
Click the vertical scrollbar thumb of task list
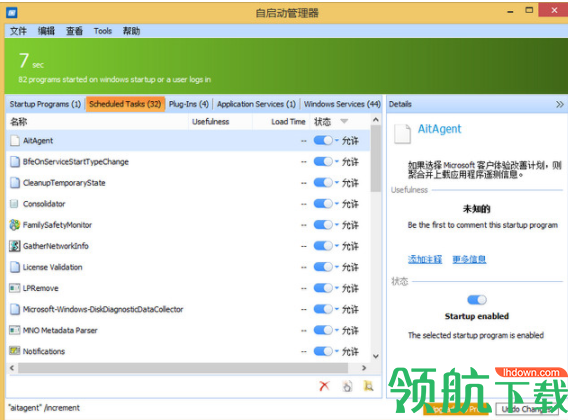pos(376,158)
